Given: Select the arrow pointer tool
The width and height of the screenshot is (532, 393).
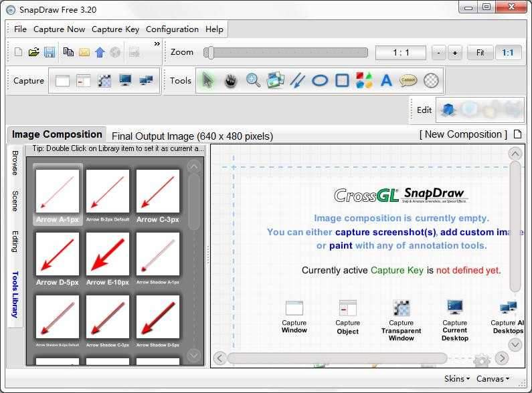Looking at the screenshot, I should 208,81.
